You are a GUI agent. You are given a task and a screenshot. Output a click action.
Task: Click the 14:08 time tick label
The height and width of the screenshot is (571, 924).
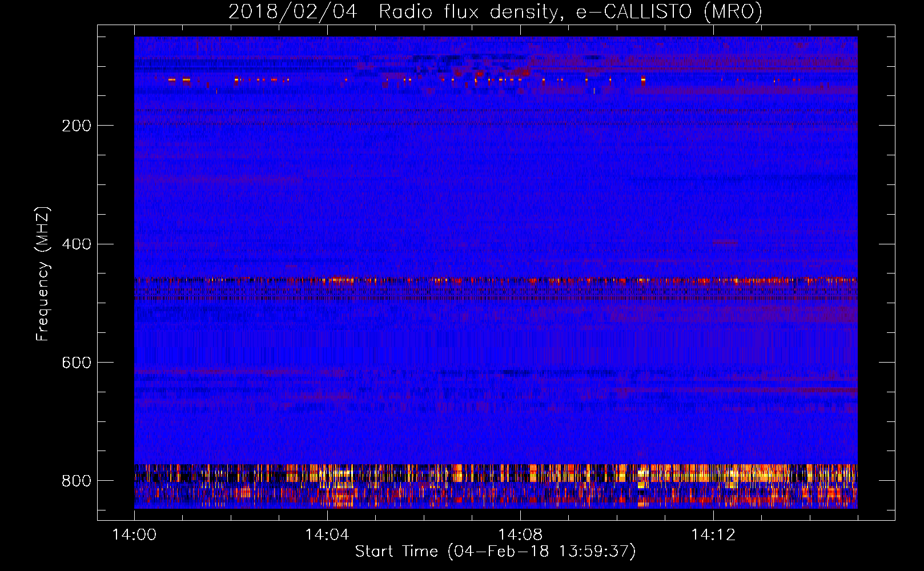[x=520, y=535]
